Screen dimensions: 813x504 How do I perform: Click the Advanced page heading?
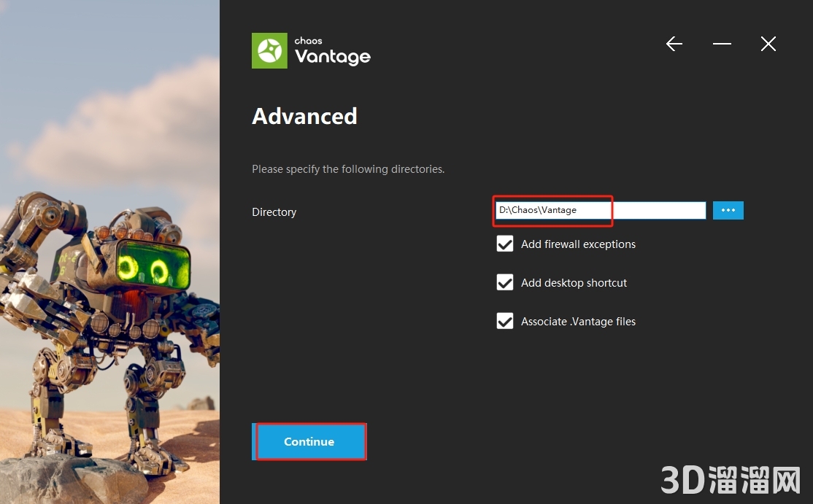[x=304, y=117]
